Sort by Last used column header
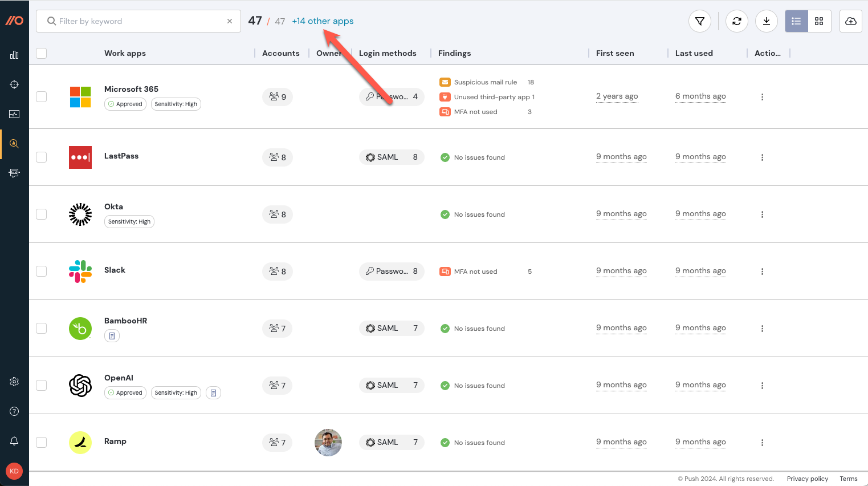Screen dimensions: 868x486 pos(694,53)
